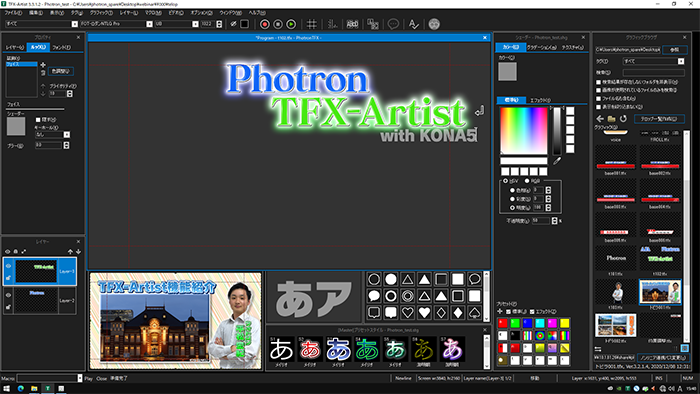Click the lock icon in layer panel header
Viewport: 700px width, 394px height.
tap(16, 252)
